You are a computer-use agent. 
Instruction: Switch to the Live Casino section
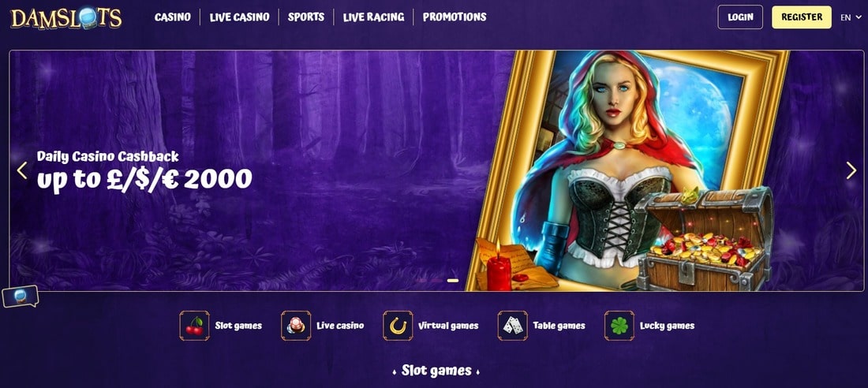(x=240, y=17)
